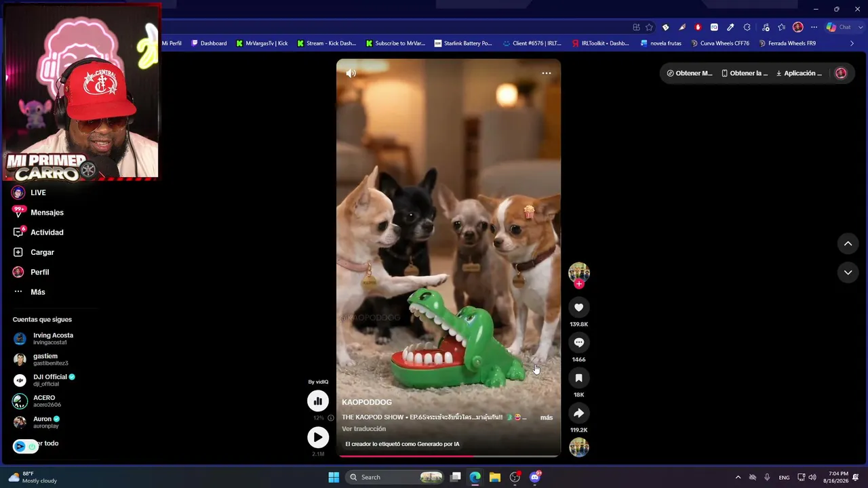Open the comments bubble showing 1466
868x488 pixels.
point(578,343)
